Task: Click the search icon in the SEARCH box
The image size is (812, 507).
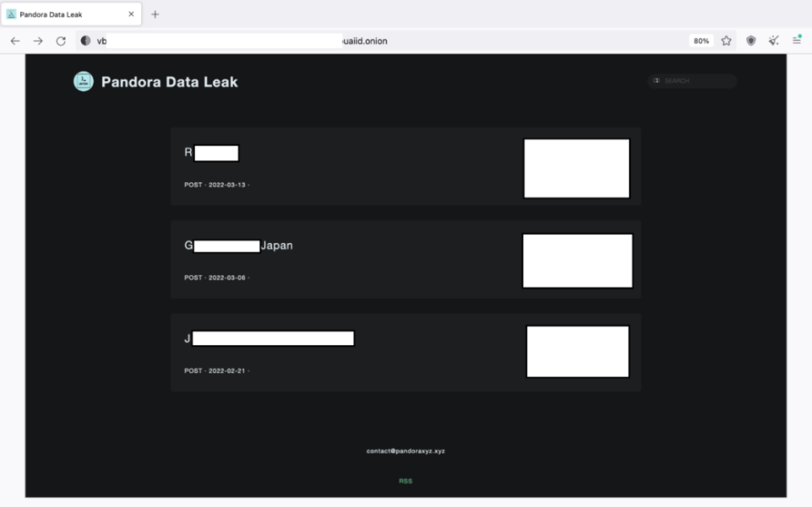Action: (x=657, y=80)
